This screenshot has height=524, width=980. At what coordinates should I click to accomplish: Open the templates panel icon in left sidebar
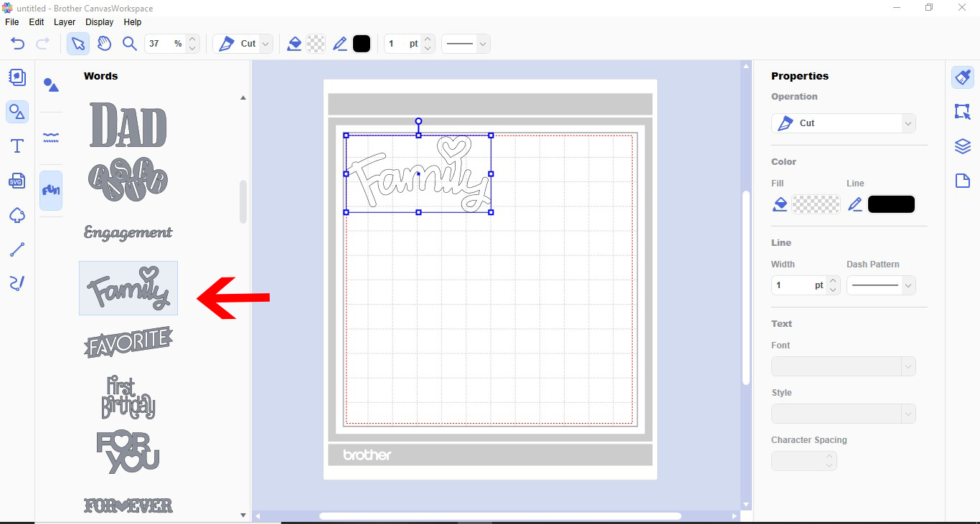17,77
